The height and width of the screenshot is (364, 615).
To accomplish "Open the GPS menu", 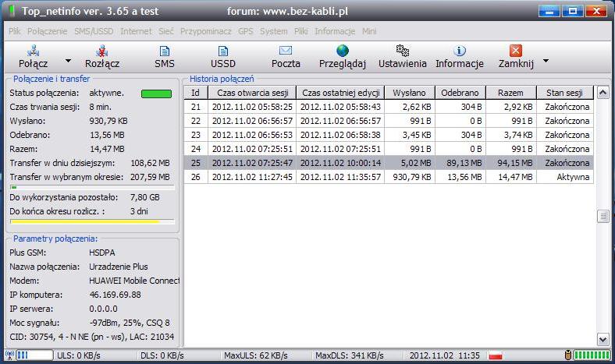I will point(246,31).
